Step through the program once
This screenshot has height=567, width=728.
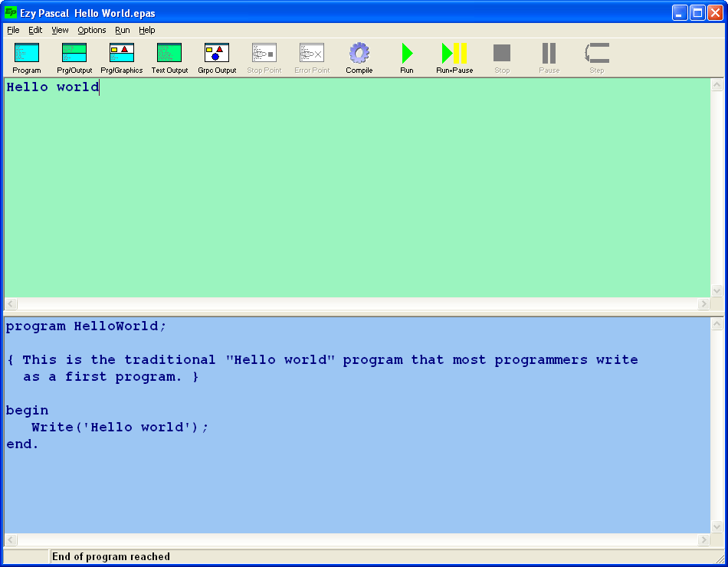pos(597,52)
